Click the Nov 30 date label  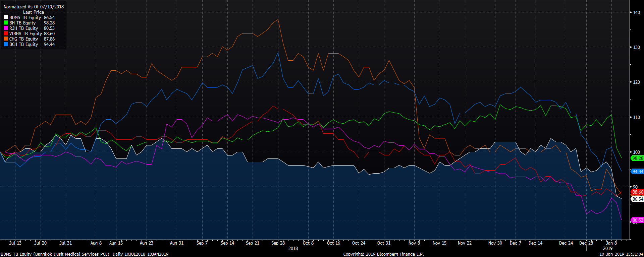(x=495, y=243)
